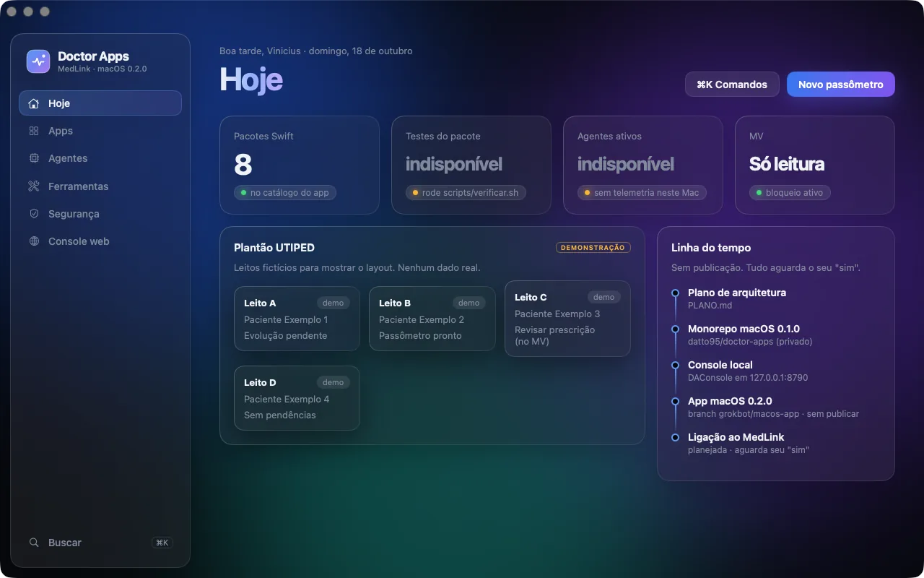The image size is (924, 578).
Task: Select the Leito B patient card
Action: click(432, 319)
